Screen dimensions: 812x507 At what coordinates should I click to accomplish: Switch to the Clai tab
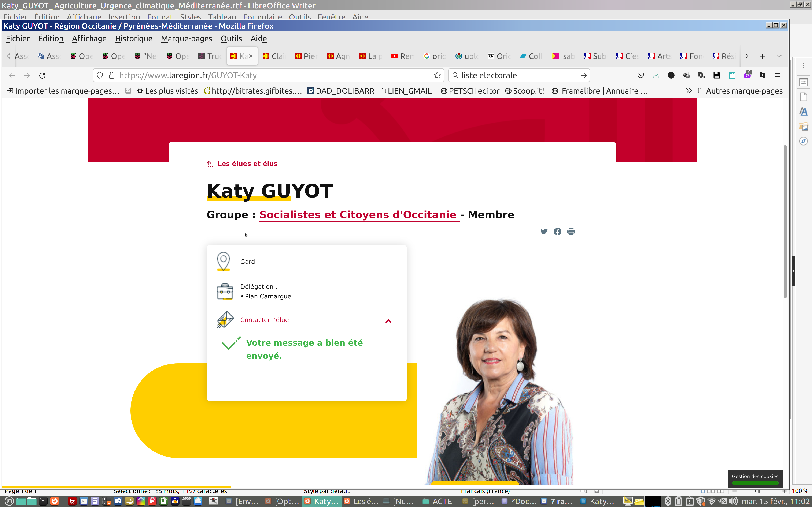click(x=274, y=56)
